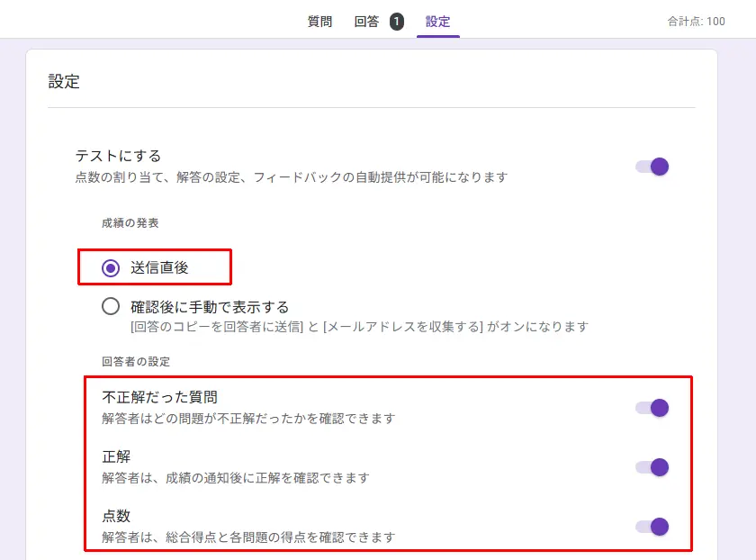The height and width of the screenshot is (560, 756).
Task: Select the 送信直後 radio button
Action: (111, 267)
